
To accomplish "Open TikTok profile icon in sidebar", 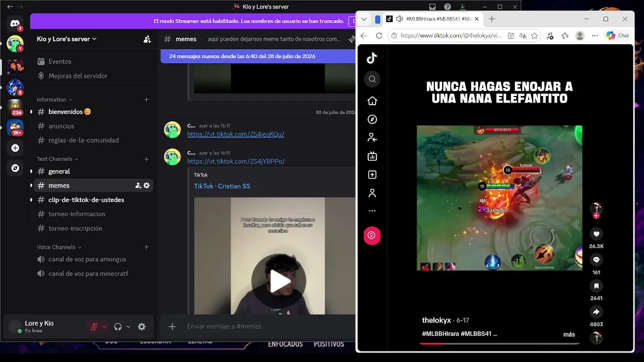I will pyautogui.click(x=372, y=193).
